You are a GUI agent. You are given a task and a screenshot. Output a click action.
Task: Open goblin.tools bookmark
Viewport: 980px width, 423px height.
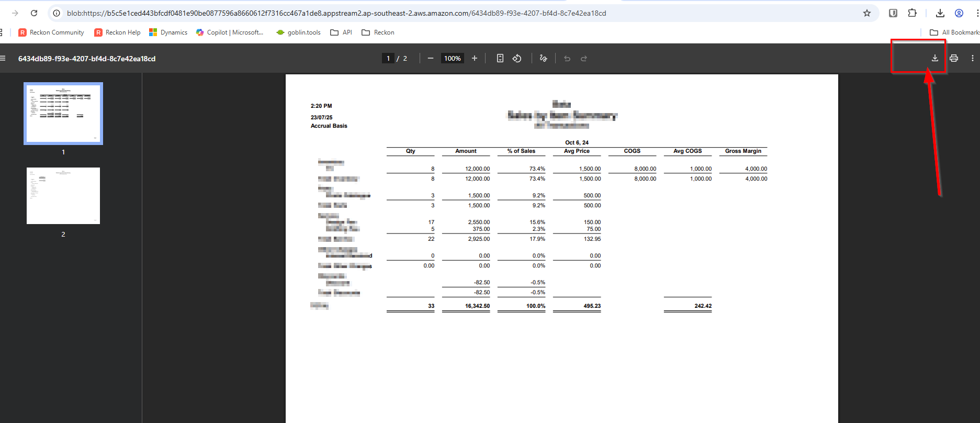(299, 32)
